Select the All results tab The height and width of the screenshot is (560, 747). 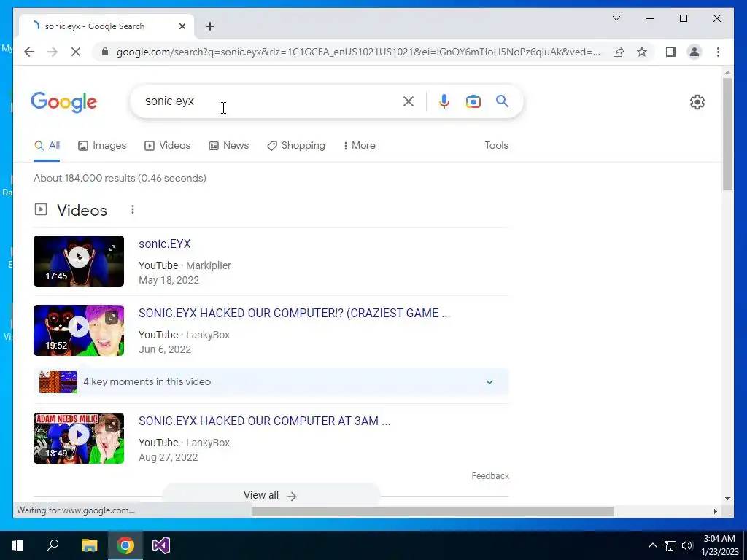[x=47, y=146]
